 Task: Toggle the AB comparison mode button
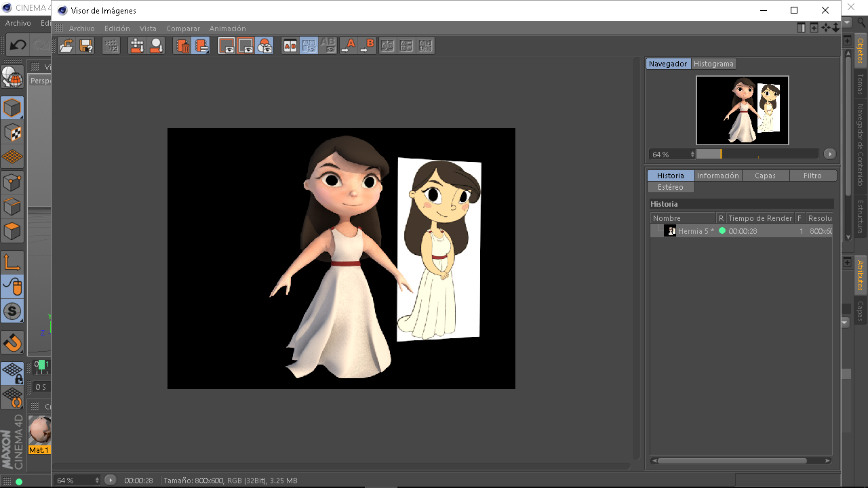(290, 46)
